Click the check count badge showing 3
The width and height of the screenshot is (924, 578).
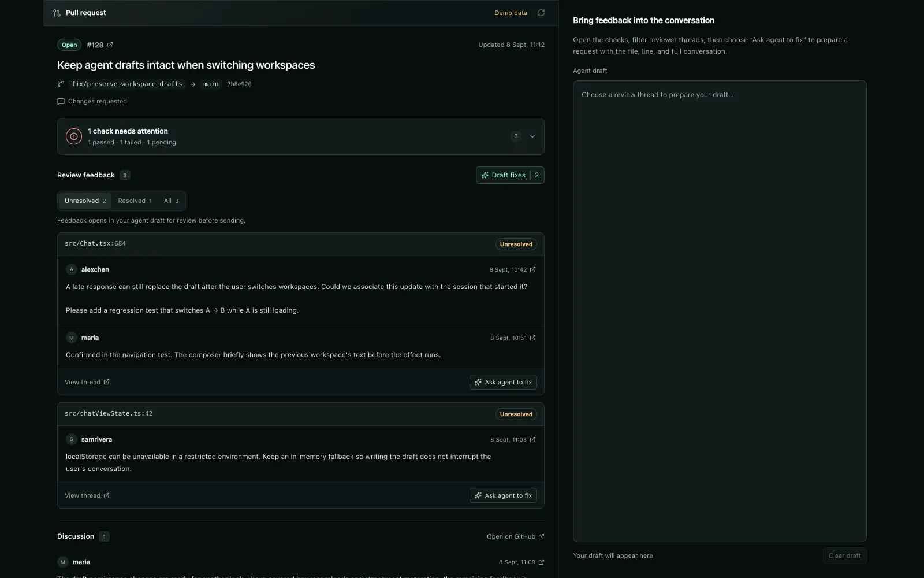516,136
